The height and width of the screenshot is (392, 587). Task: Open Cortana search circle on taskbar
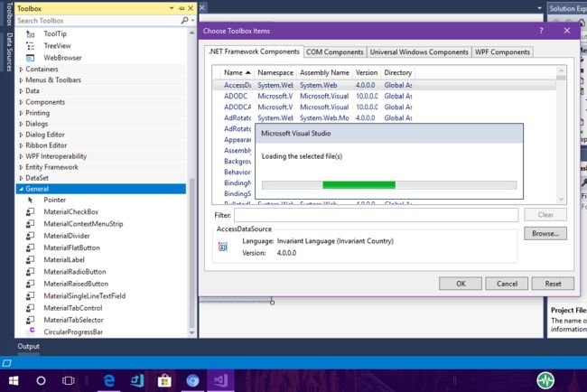coord(41,381)
